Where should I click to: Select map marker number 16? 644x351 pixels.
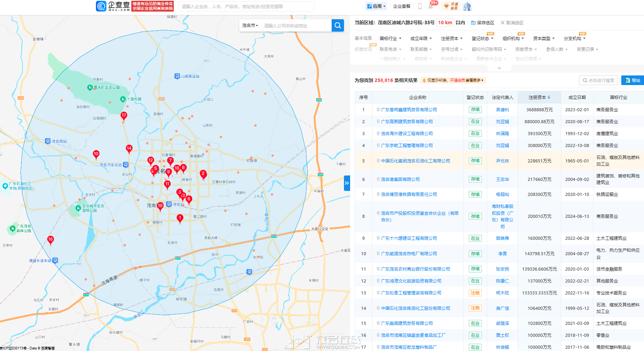[50, 240]
